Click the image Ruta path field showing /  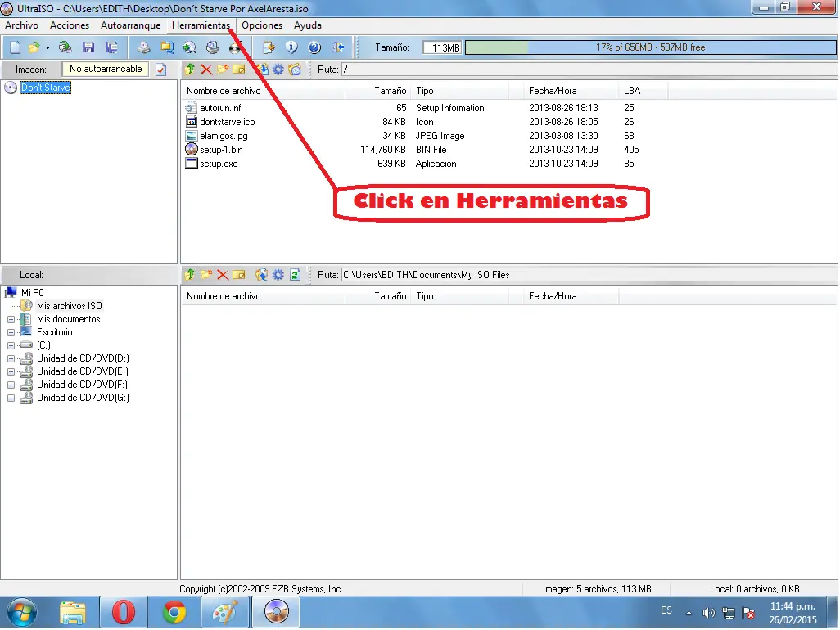589,69
